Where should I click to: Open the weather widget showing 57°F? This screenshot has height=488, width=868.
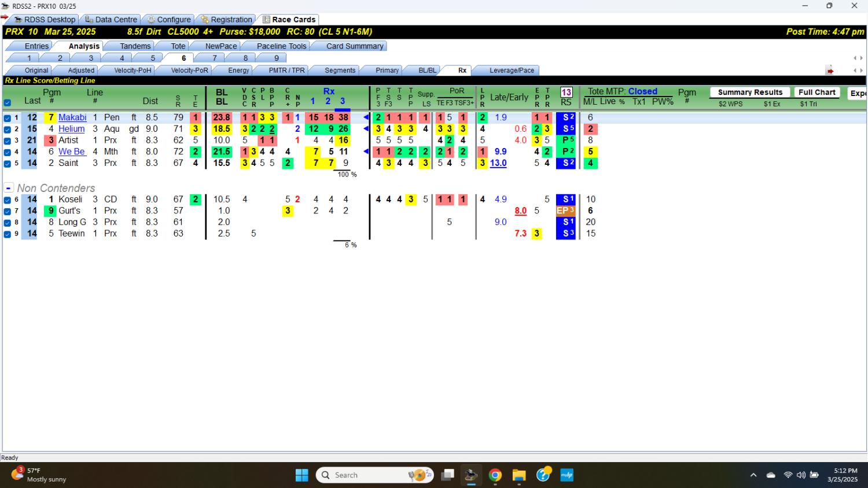point(39,475)
